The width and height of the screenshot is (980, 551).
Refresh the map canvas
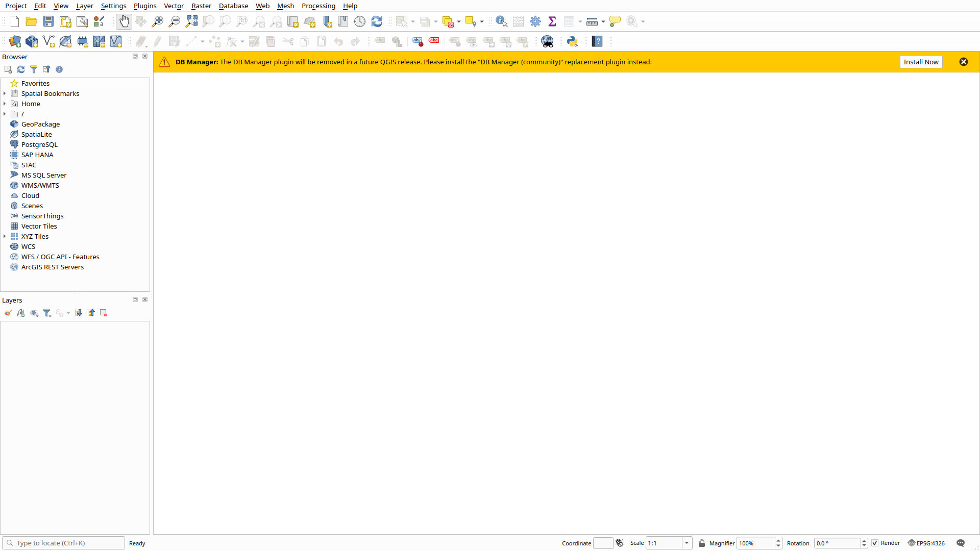point(377,21)
